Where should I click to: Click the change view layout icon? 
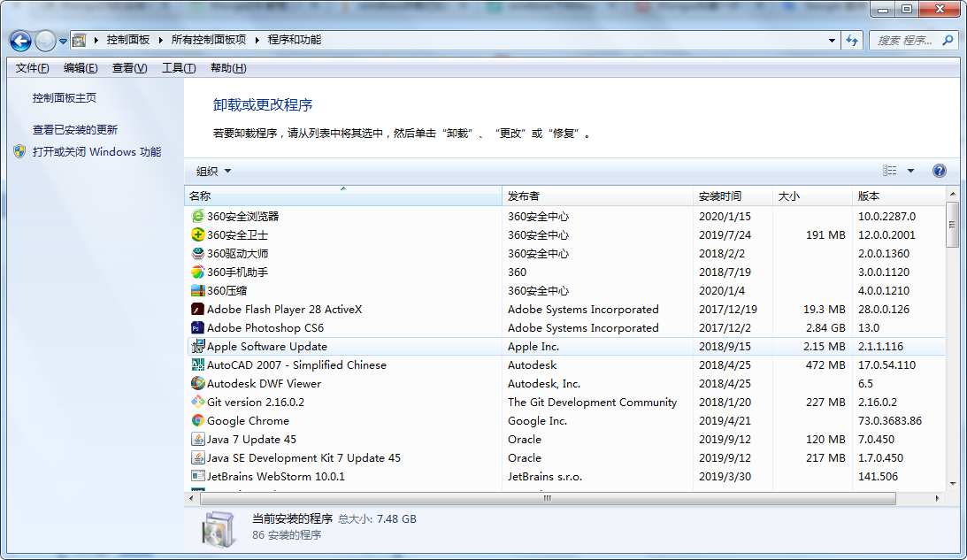coord(890,171)
